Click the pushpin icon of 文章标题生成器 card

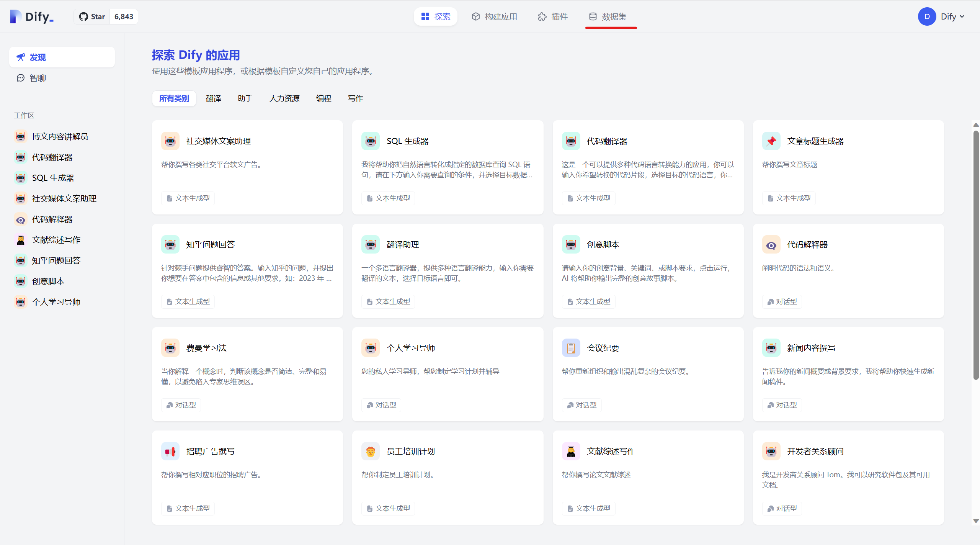771,141
